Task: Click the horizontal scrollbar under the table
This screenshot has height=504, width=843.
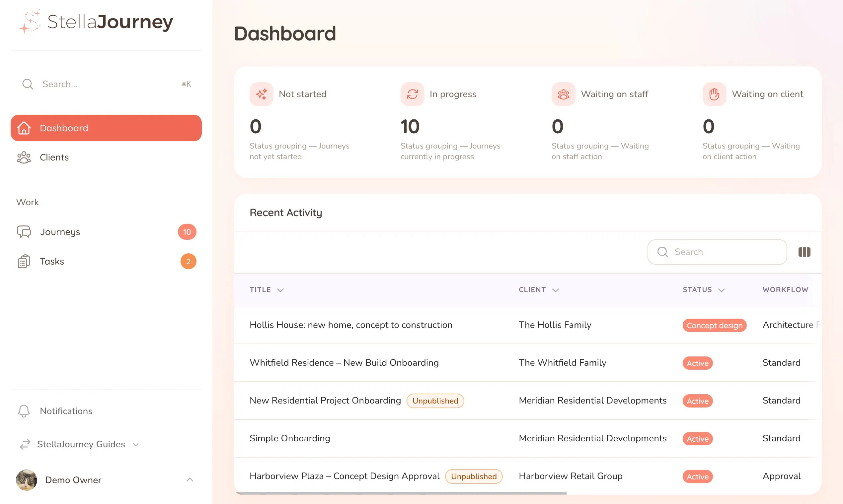Action: [x=401, y=493]
